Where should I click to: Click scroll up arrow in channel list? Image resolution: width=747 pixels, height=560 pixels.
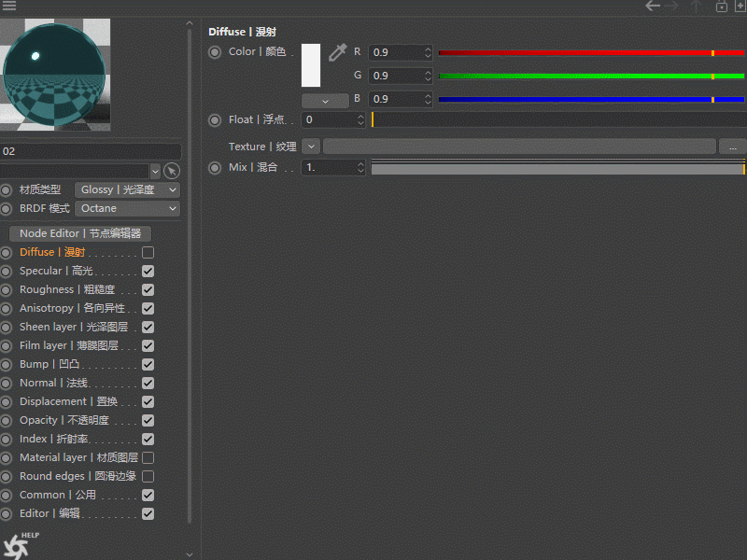pyautogui.click(x=190, y=22)
